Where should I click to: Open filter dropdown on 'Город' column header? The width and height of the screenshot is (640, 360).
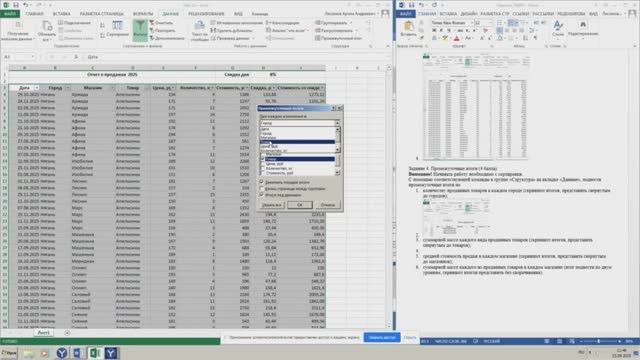coord(68,88)
